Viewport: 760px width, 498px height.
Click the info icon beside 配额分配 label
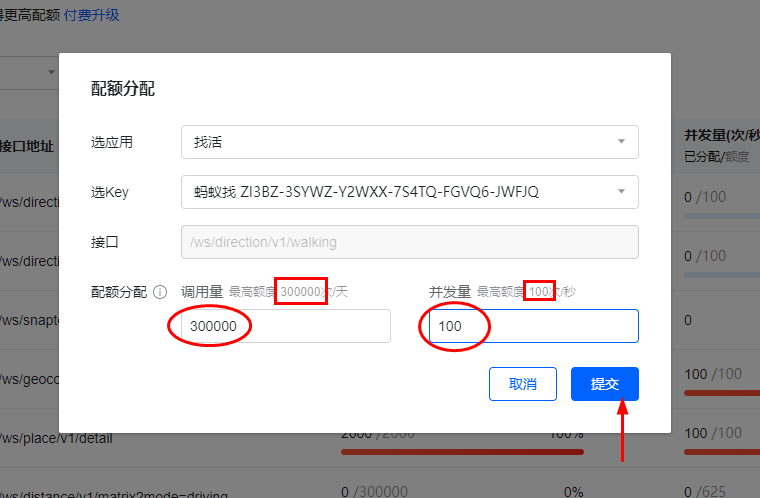160,292
